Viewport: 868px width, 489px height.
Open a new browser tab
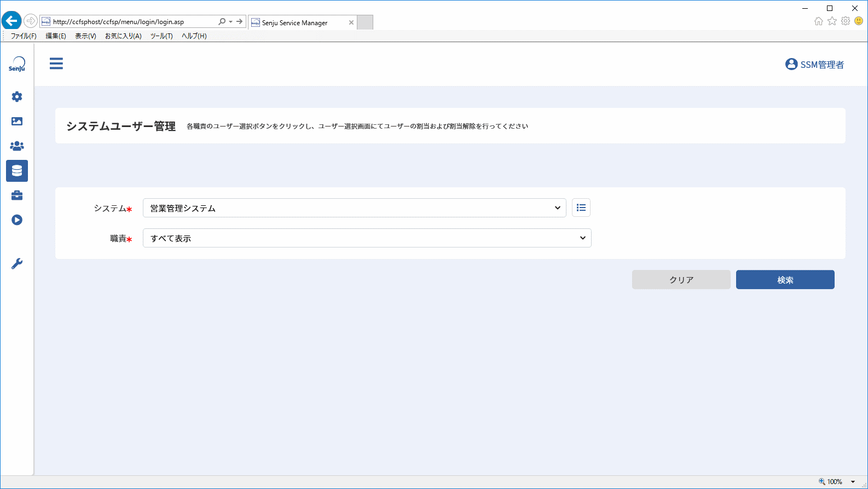[365, 22]
